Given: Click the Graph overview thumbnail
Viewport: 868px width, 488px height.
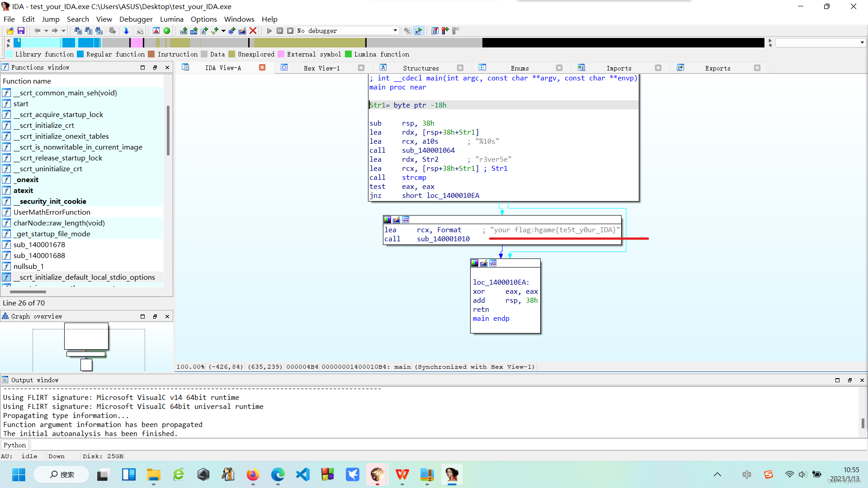Looking at the screenshot, I should [86, 347].
